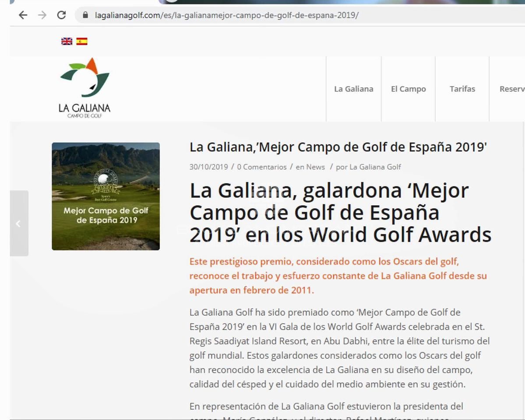Click the large World Golf Awards heading
Screen dimensions: 525x420
tap(340, 213)
